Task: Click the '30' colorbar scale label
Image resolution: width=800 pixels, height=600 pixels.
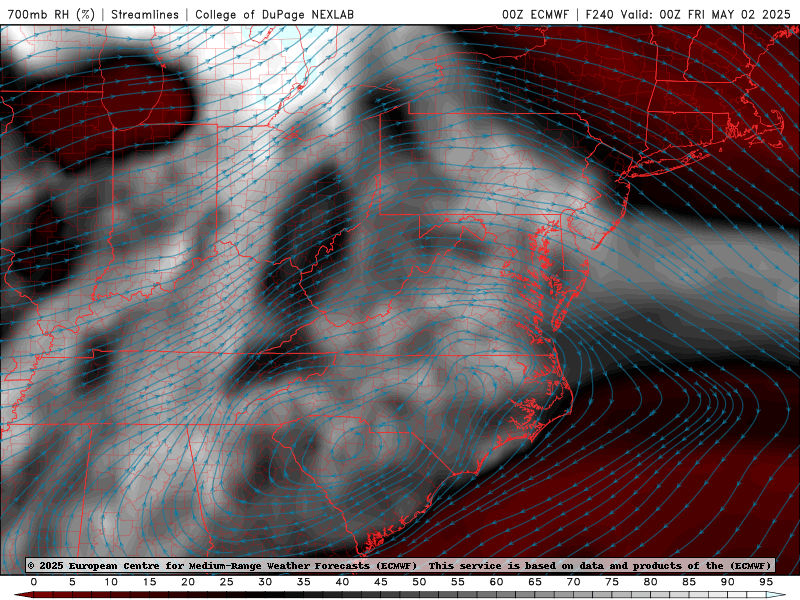Action: click(265, 582)
